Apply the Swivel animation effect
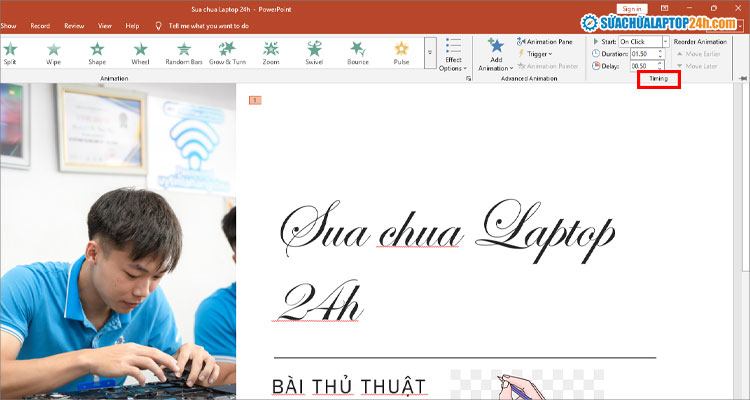750x400 pixels. pyautogui.click(x=314, y=53)
